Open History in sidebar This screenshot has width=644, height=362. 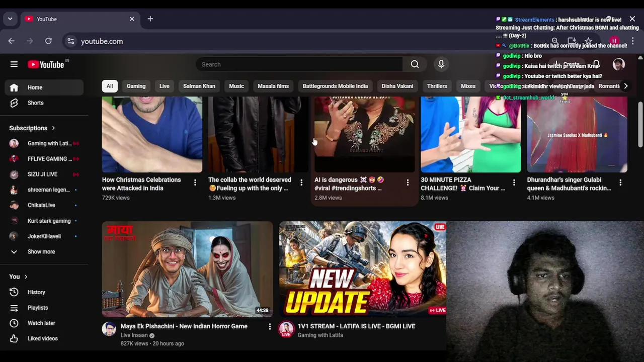tap(44, 292)
